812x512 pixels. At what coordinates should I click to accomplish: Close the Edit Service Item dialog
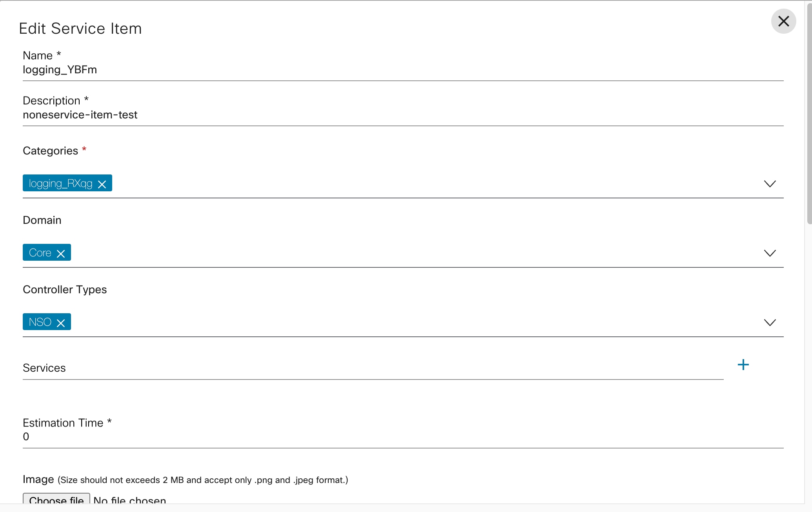(x=783, y=21)
